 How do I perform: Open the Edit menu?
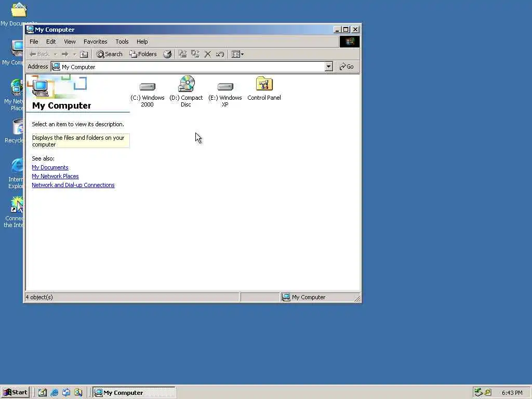(x=51, y=42)
